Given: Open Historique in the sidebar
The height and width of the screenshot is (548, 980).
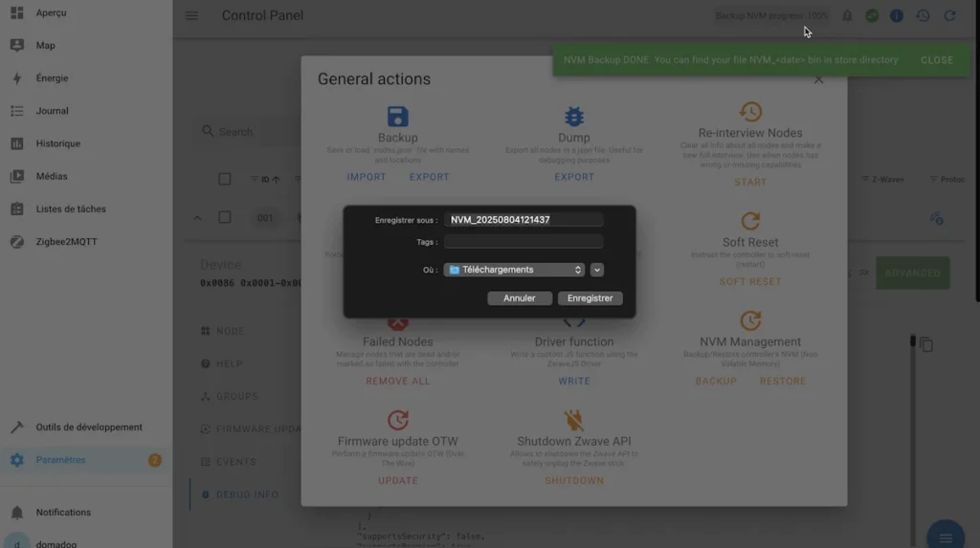Looking at the screenshot, I should click(x=86, y=143).
